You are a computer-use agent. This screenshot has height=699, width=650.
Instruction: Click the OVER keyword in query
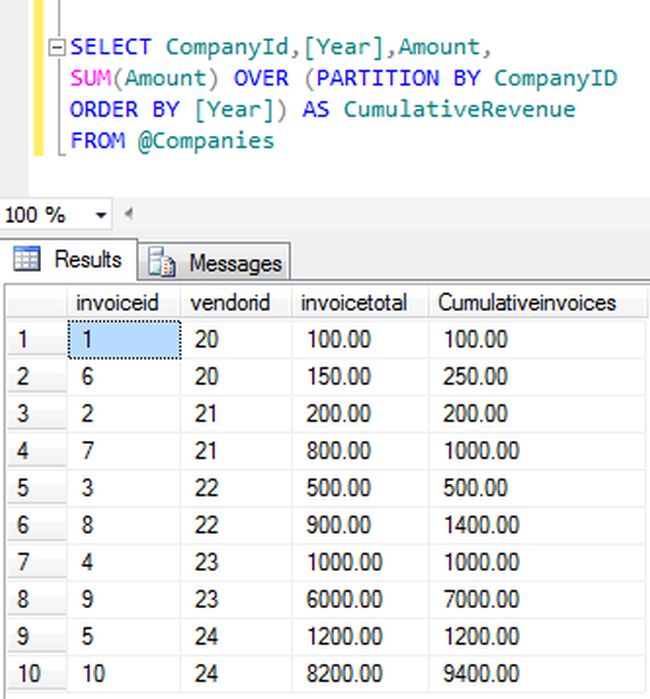[261, 78]
